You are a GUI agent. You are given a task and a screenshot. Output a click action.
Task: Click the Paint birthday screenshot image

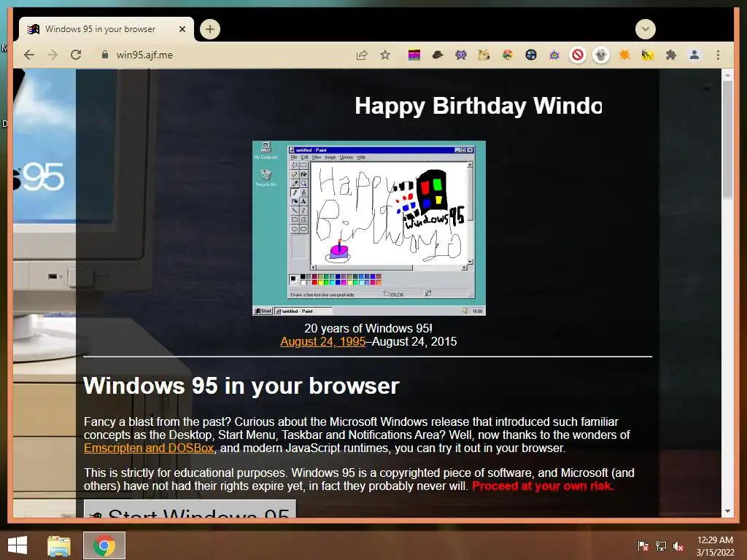click(x=368, y=228)
